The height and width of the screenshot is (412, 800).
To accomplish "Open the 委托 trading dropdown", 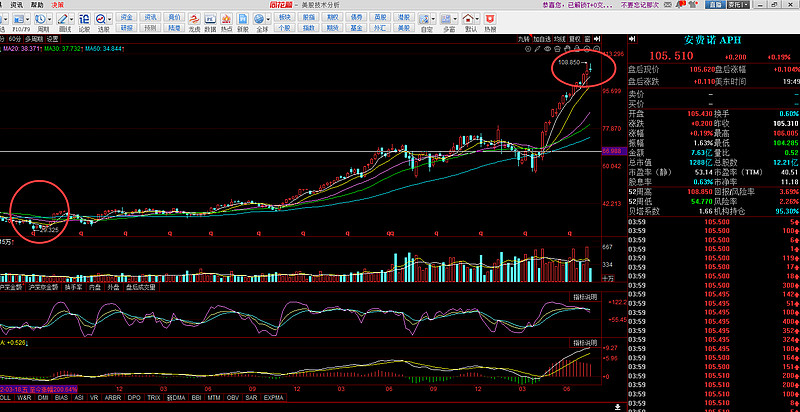I will [x=738, y=5].
